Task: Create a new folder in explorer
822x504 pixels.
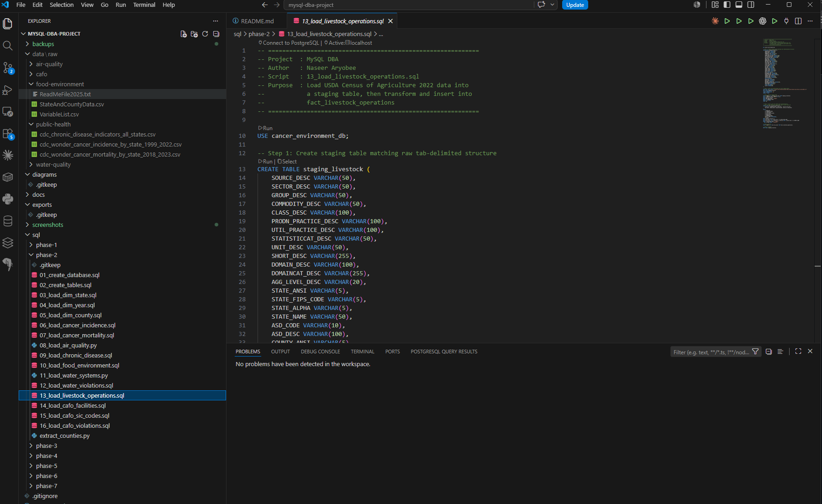Action: click(x=194, y=34)
